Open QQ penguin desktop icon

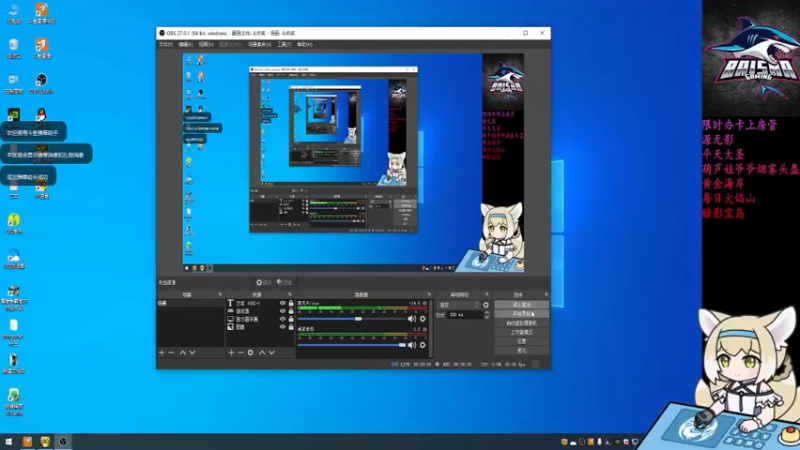[41, 116]
